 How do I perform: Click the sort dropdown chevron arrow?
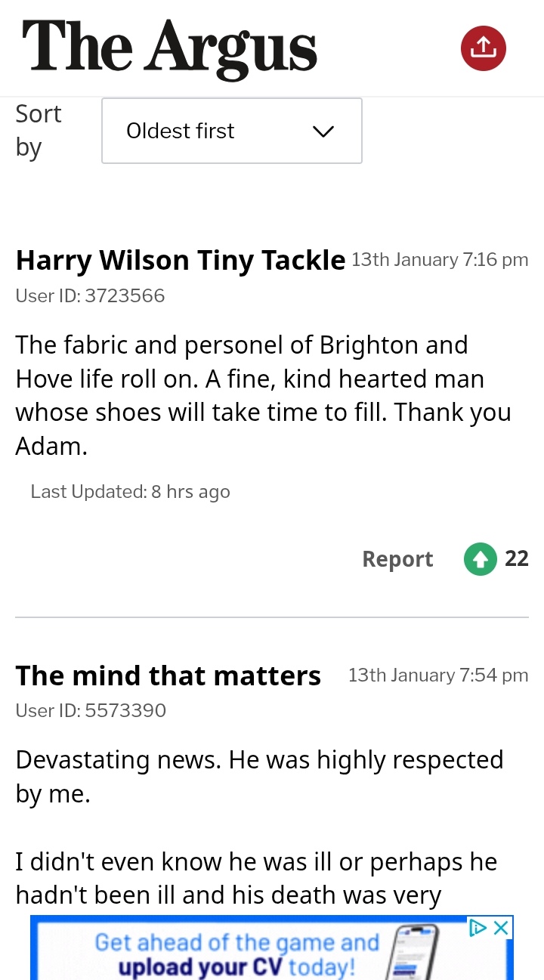coord(323,131)
